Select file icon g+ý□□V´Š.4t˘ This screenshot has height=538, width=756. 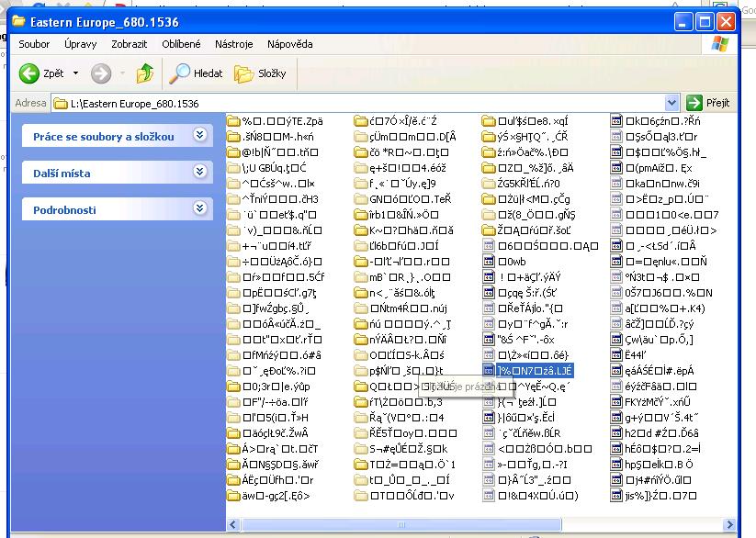pyautogui.click(x=616, y=418)
